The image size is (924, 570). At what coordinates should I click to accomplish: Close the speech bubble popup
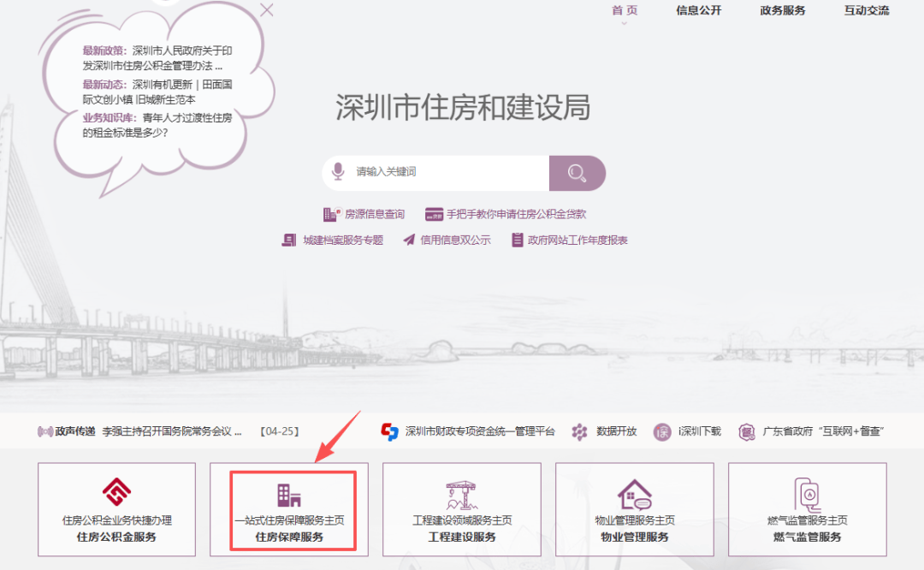pyautogui.click(x=267, y=10)
